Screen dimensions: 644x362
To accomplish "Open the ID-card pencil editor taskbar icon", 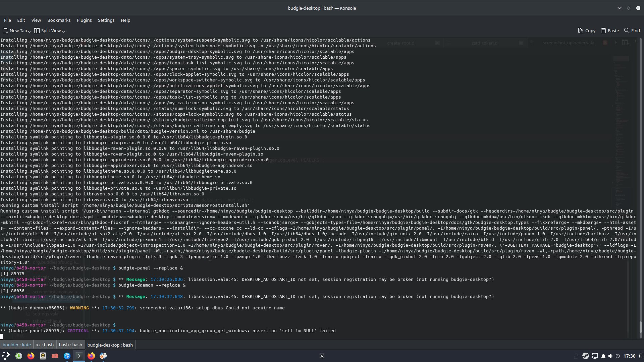I will pos(103,356).
